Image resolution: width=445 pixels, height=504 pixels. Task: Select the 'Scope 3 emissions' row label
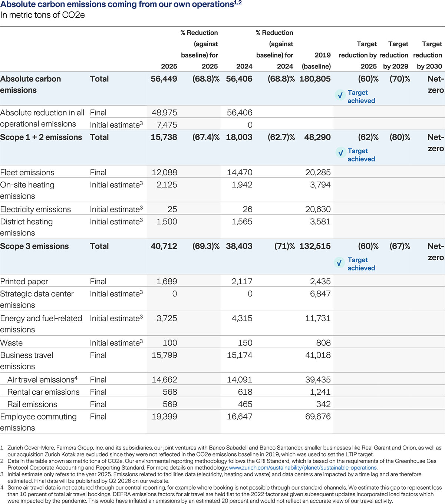(x=34, y=246)
